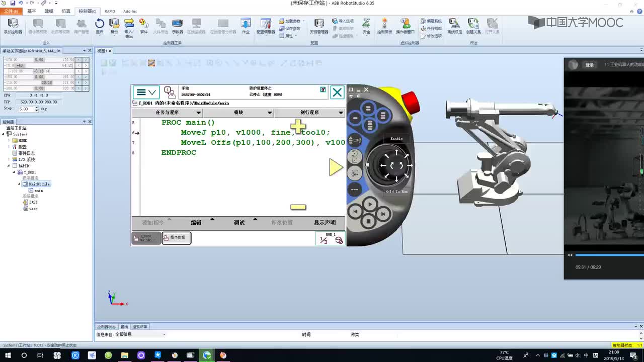
Task: Click the 重启 restart controller icon
Action: [100, 26]
